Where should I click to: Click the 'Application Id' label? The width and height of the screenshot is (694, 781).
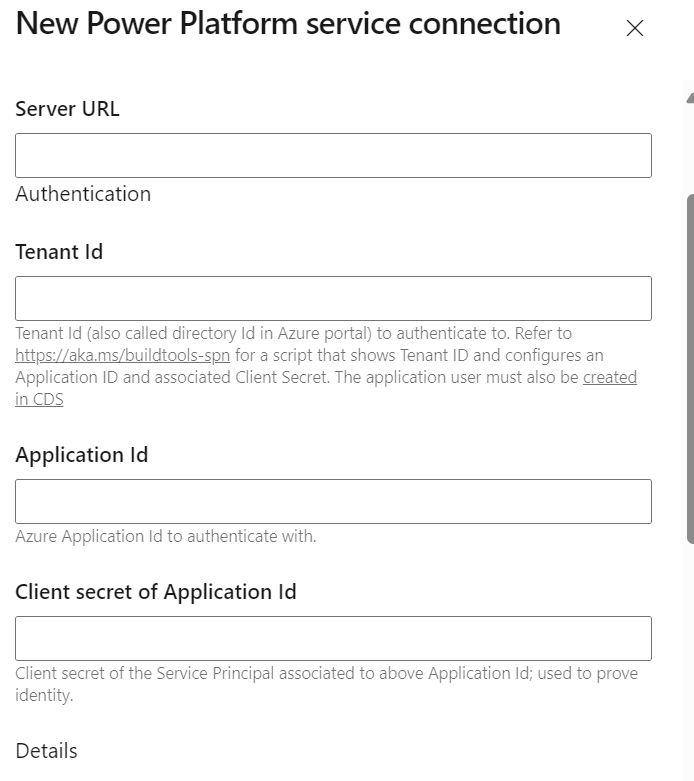tap(82, 455)
